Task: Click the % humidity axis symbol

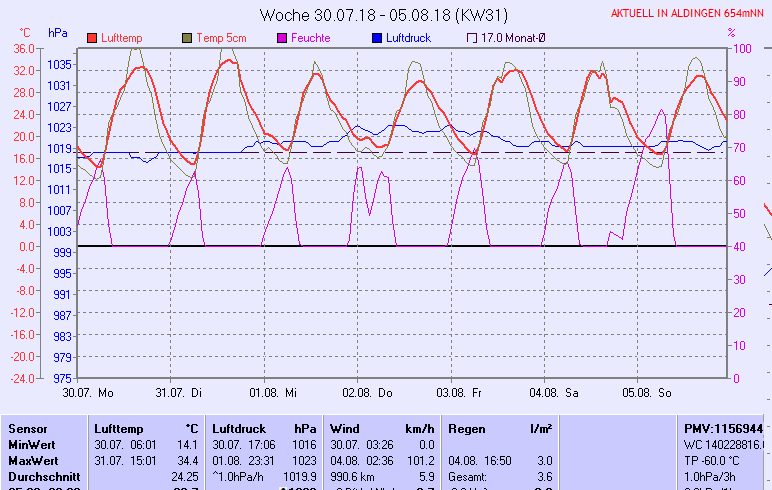Action: coord(731,33)
